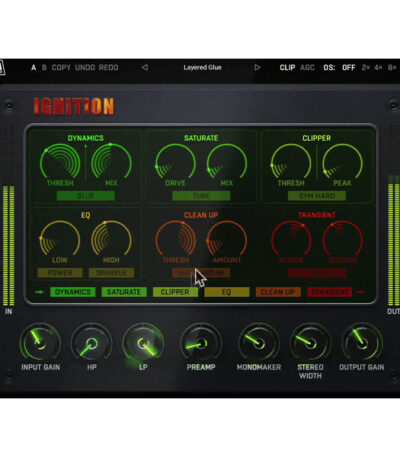Click the LP filter knob
Screen dimensions: 400x457
(143, 343)
